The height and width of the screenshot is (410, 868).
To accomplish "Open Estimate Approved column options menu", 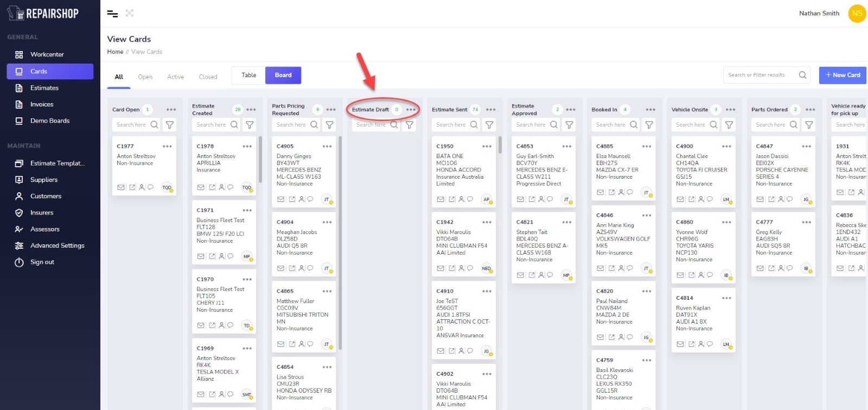I will point(571,110).
